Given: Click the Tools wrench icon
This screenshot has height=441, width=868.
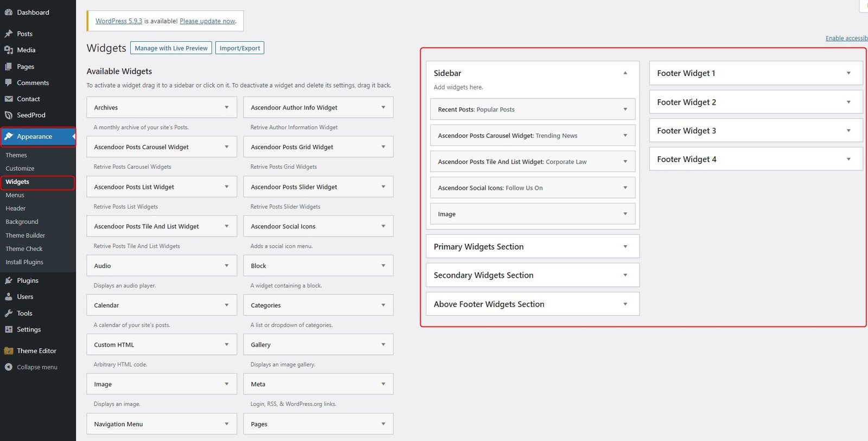Looking at the screenshot, I should pos(9,313).
